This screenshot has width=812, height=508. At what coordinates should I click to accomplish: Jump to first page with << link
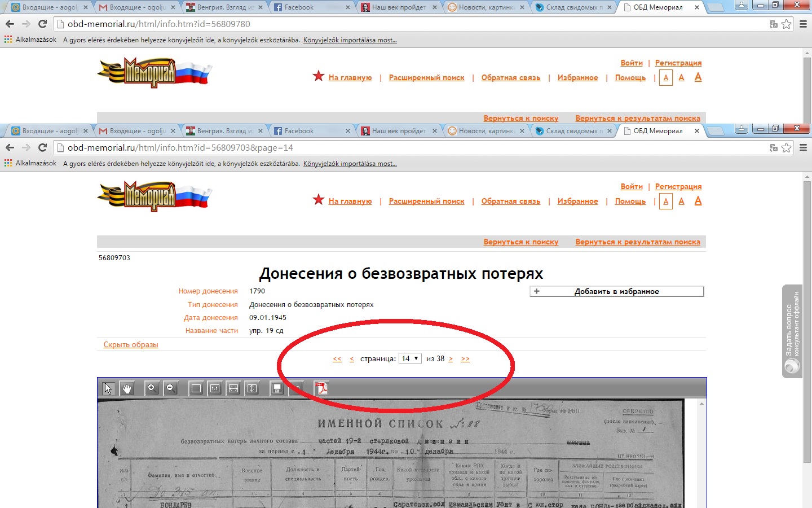(x=337, y=359)
